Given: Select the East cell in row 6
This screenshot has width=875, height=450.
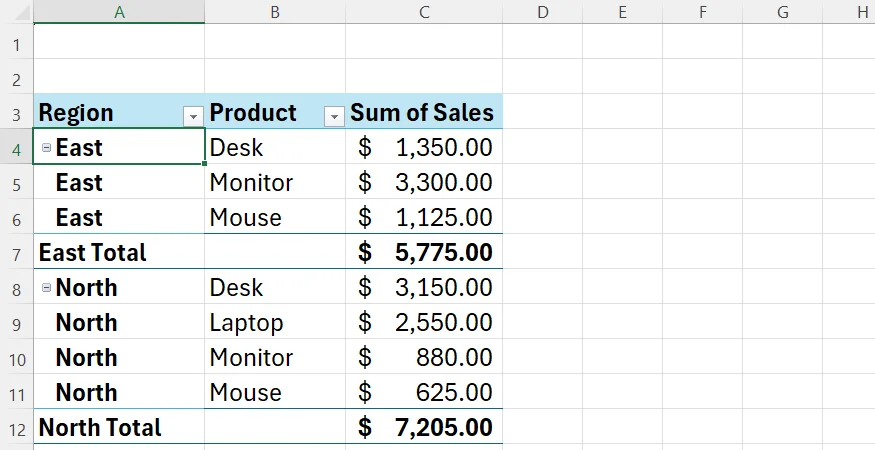Looking at the screenshot, I should (x=119, y=217).
